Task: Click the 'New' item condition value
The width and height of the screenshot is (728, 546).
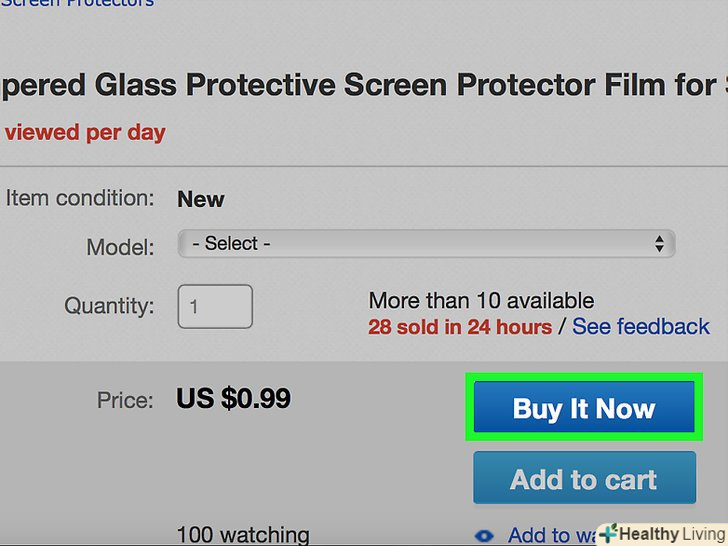Action: (x=201, y=199)
